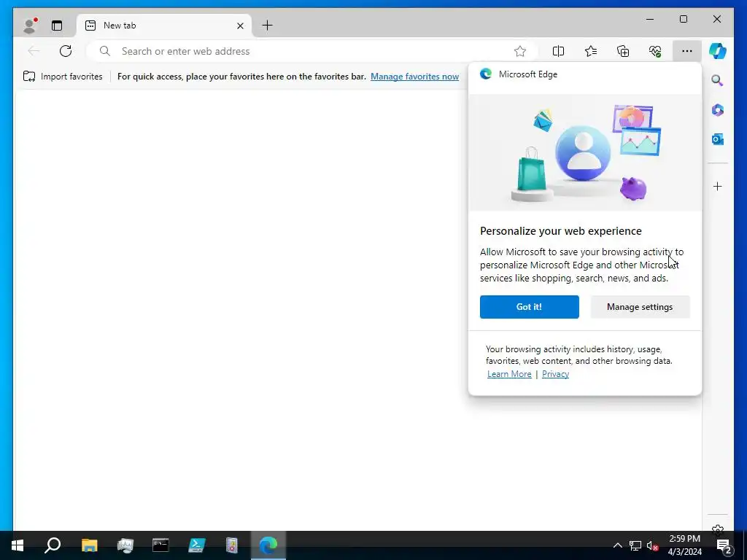
Task: Add page to favorites star icon
Action: pos(519,51)
